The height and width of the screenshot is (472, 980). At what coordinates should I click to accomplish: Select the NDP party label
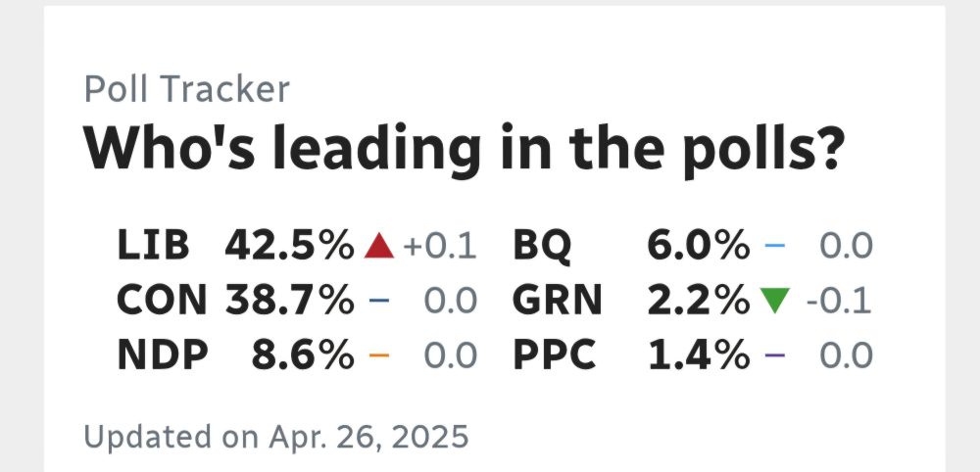(163, 355)
